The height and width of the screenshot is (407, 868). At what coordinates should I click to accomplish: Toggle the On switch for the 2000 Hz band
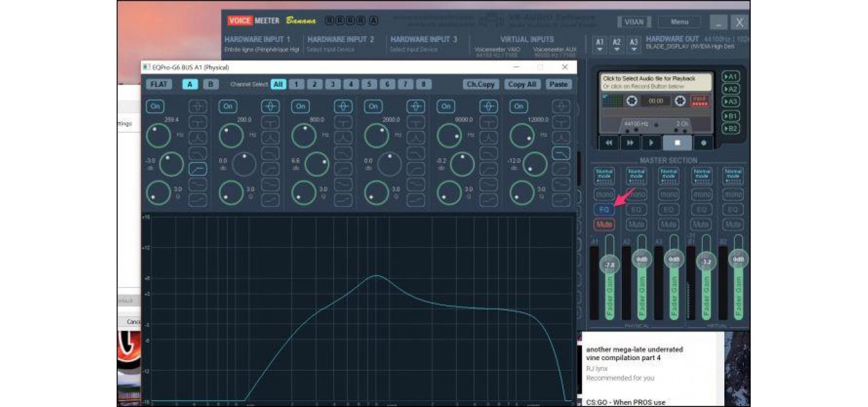pos(373,106)
